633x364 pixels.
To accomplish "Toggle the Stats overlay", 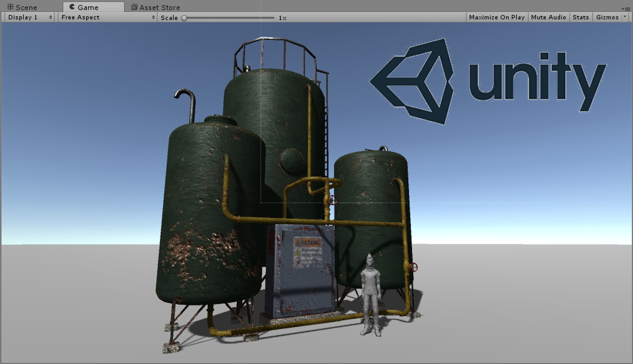I will pos(581,17).
